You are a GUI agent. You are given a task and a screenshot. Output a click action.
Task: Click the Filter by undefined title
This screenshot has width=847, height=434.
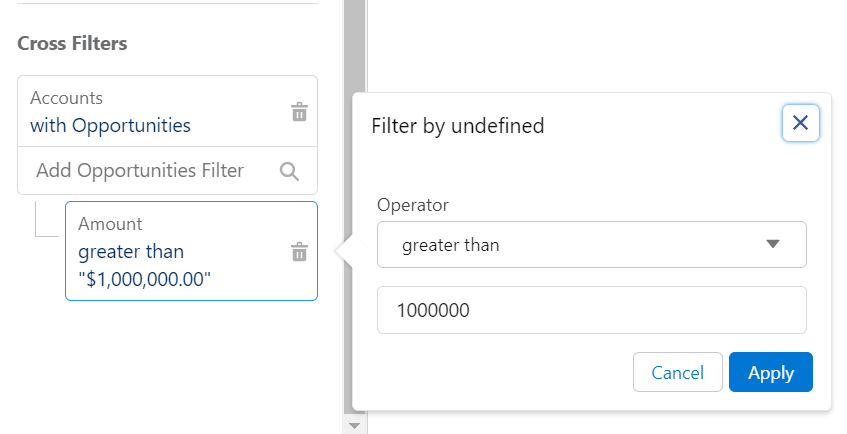pyautogui.click(x=458, y=126)
